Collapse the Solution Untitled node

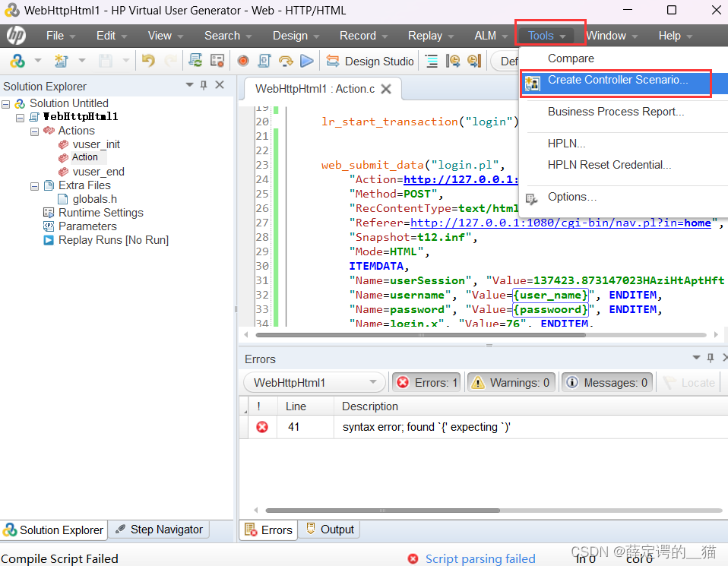(6, 103)
